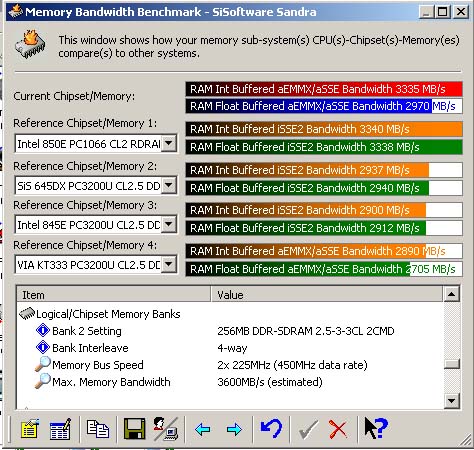Refresh benchmark with the blue undo arrow
Image resolution: width=474 pixels, height=450 pixels.
pos(271,428)
